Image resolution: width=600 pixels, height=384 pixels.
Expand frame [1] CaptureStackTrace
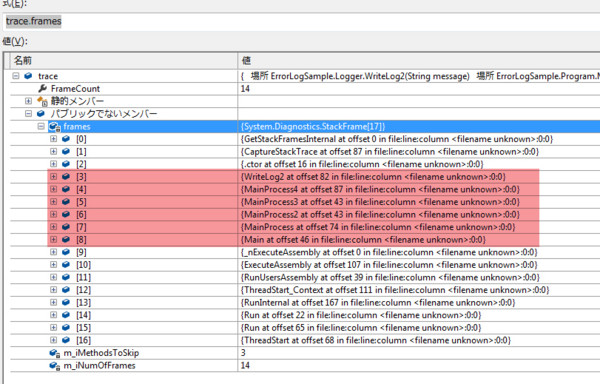[x=54, y=151]
